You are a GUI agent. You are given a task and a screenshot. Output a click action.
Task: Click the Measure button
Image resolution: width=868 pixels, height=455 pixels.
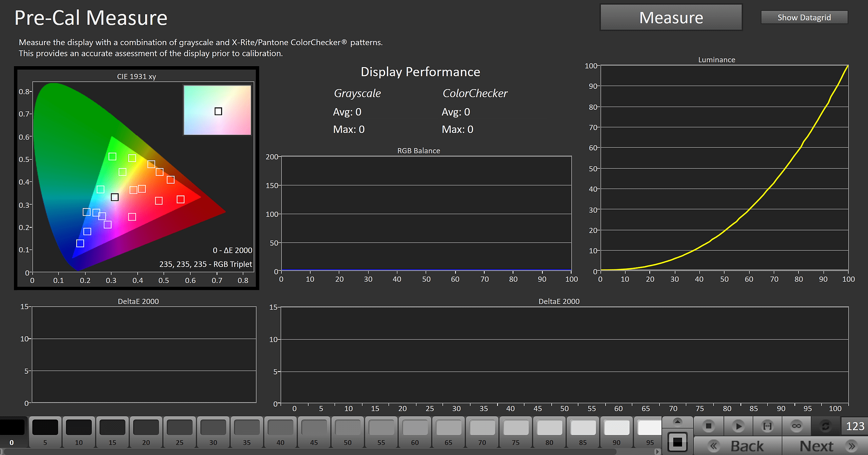671,18
